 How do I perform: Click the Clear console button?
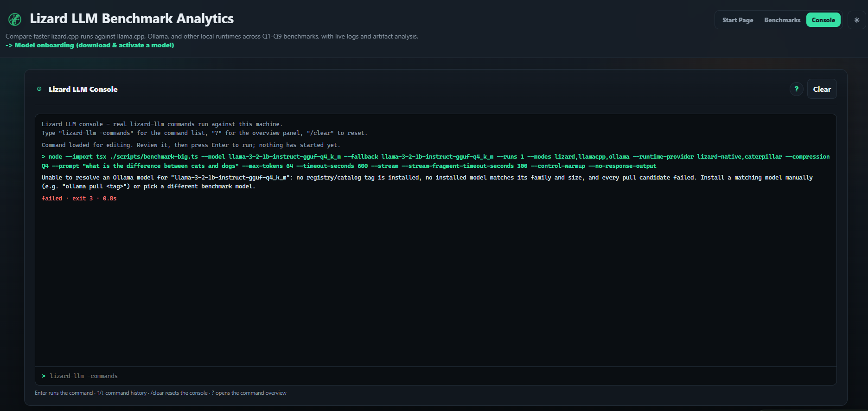click(822, 89)
